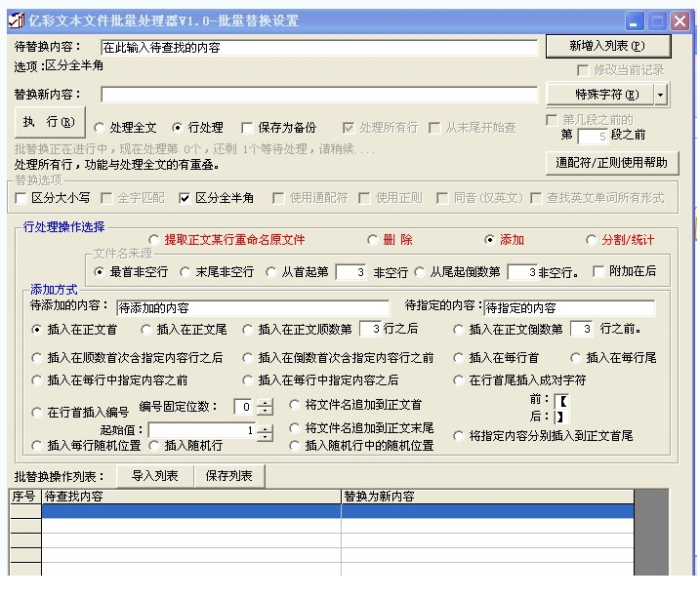The height and width of the screenshot is (598, 700).
Task: Click the 导入列表 button
Action: pos(155,476)
